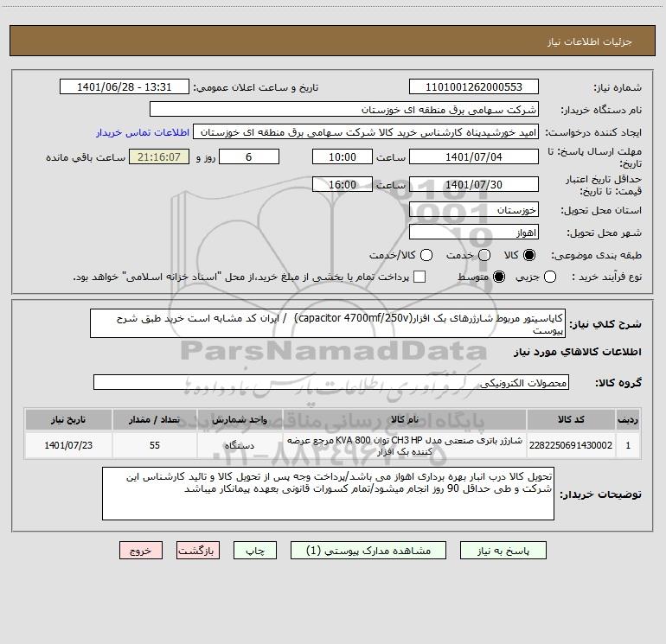Click the quantity cell 55
This screenshot has width=666, height=644.
pos(155,445)
